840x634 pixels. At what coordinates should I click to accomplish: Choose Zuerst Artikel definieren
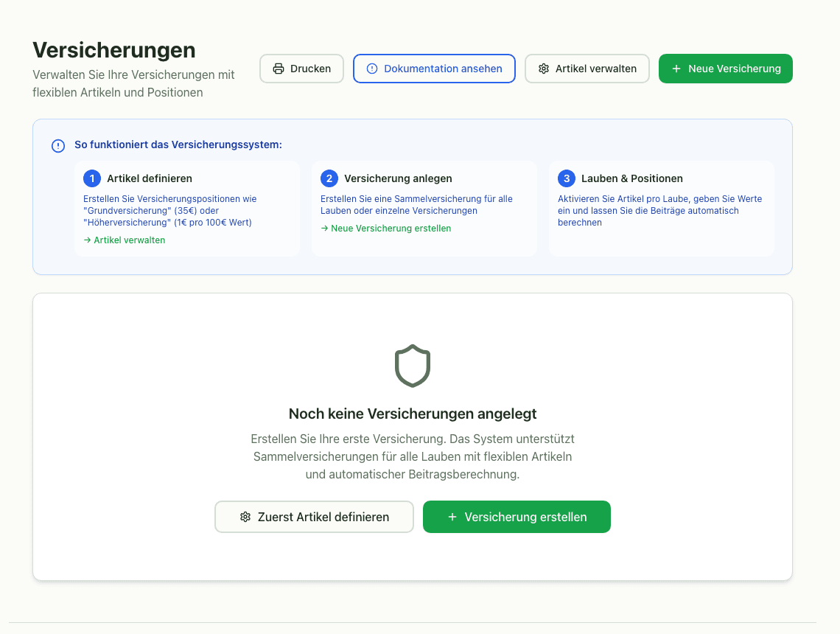point(314,517)
